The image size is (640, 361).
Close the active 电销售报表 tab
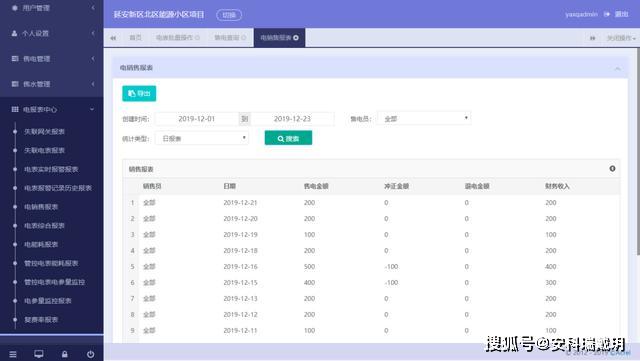296,38
